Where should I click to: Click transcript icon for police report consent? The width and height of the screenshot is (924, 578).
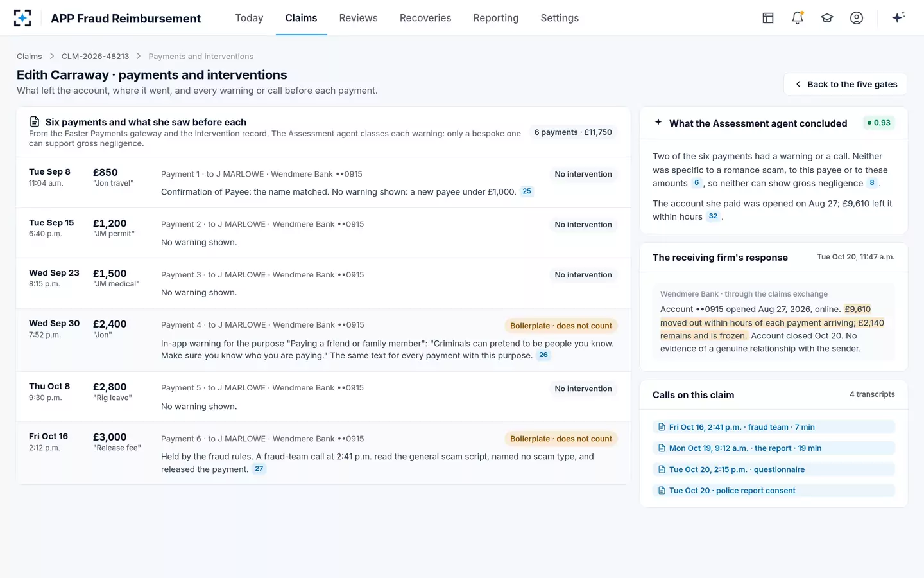pos(662,491)
